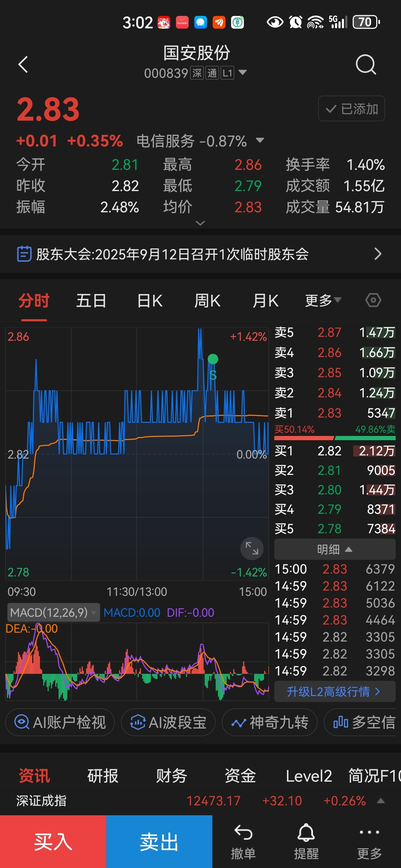Open AI波段宝 tool

pos(168,722)
